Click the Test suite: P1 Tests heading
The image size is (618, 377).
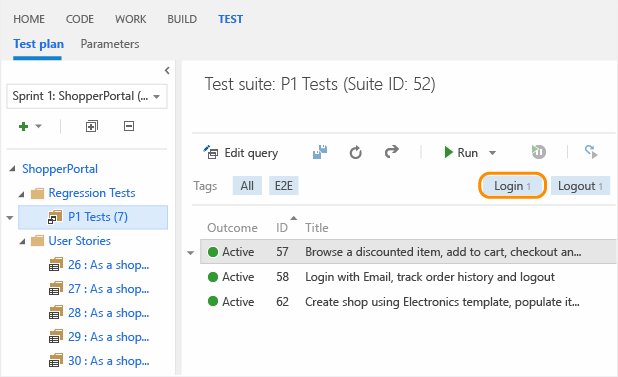[320, 84]
